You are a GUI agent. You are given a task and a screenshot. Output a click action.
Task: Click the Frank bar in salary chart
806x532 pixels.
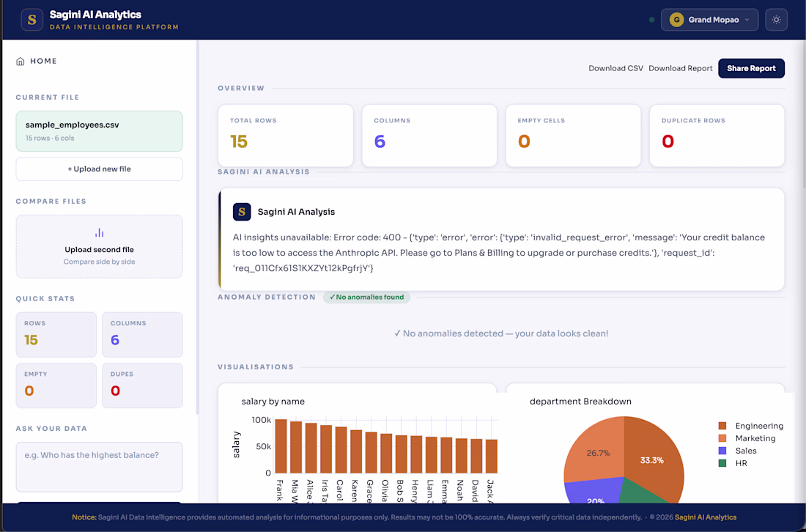point(281,446)
